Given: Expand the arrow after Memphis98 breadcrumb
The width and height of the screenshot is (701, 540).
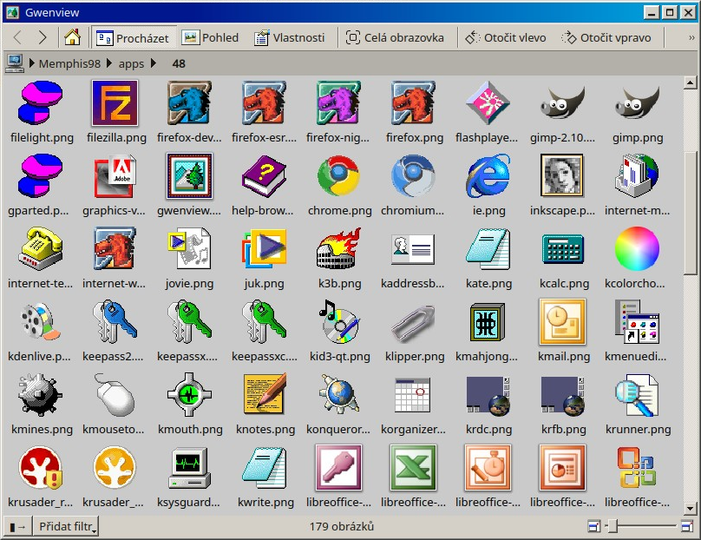Looking at the screenshot, I should click(109, 63).
